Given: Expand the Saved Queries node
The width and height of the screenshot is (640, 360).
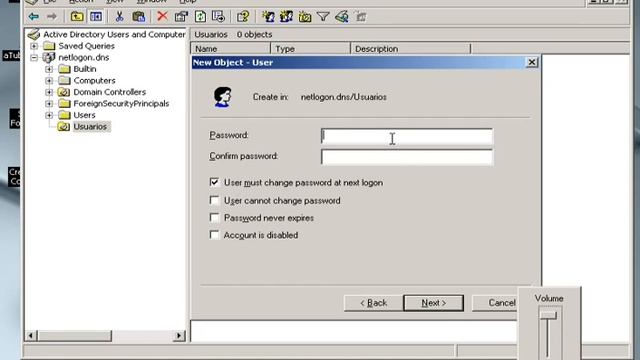Looking at the screenshot, I should click(34, 46).
